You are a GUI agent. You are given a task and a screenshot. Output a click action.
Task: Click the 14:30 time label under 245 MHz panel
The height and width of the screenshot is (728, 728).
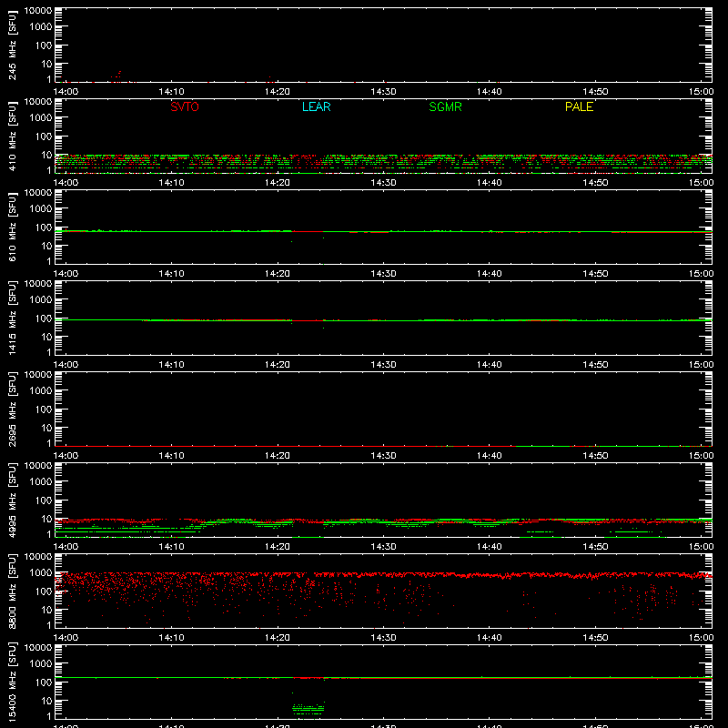(383, 92)
